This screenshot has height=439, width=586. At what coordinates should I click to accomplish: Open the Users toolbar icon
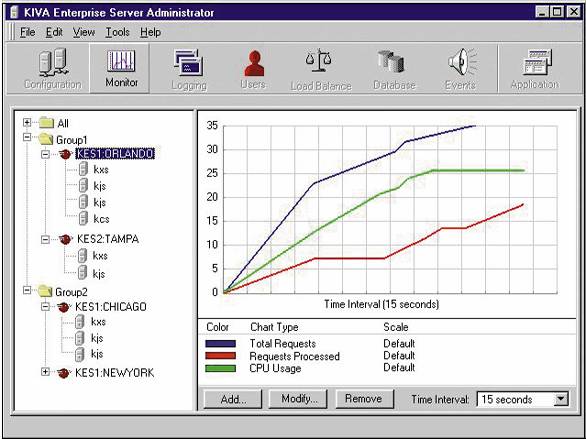tap(253, 69)
